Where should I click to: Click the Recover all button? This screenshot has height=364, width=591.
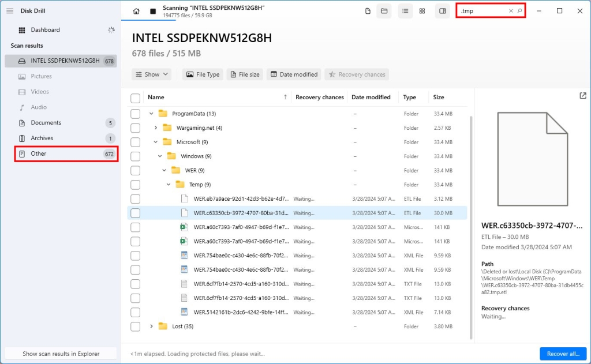click(x=563, y=354)
